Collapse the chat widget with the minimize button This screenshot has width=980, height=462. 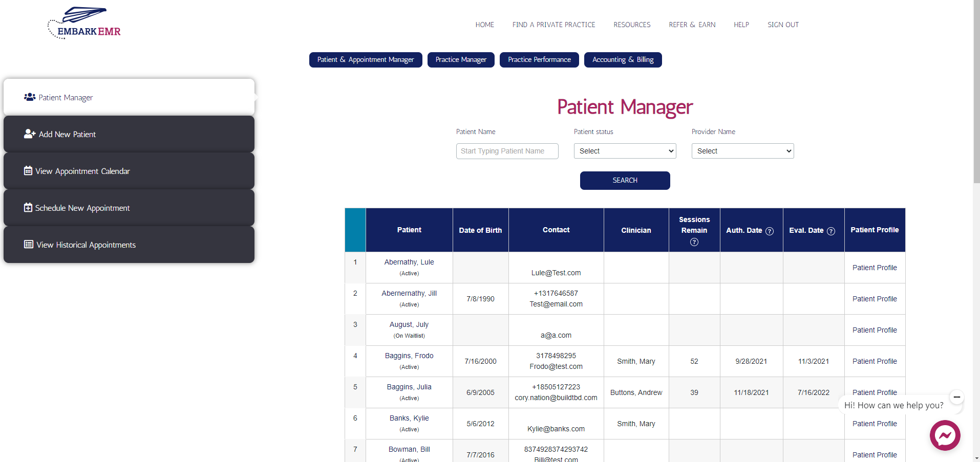point(956,397)
